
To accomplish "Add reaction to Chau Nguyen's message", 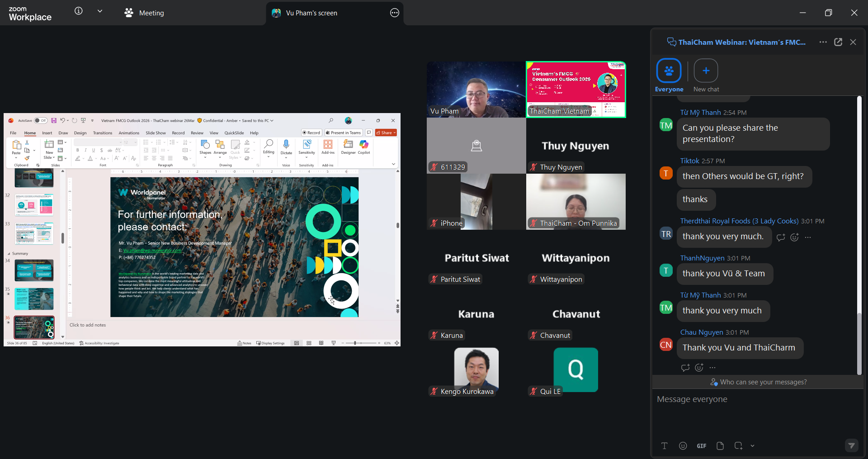I will [699, 368].
